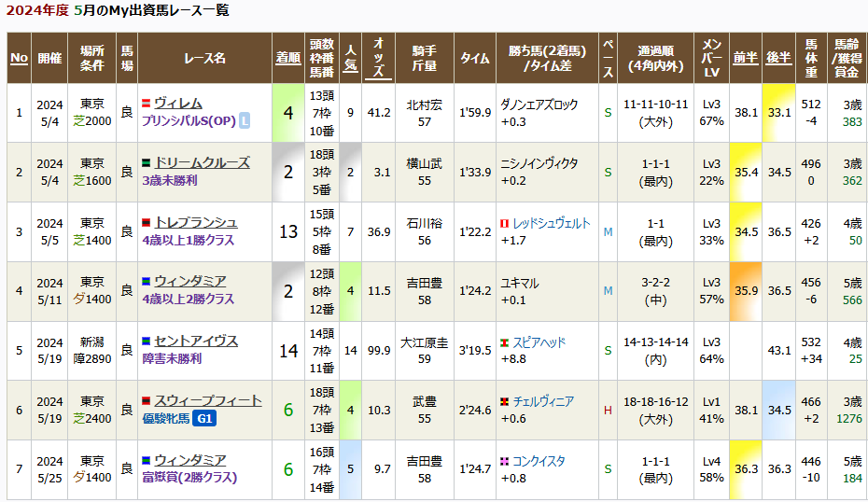Sort by the 後半 column header
Viewport: 868px width, 502px height.
click(x=778, y=58)
